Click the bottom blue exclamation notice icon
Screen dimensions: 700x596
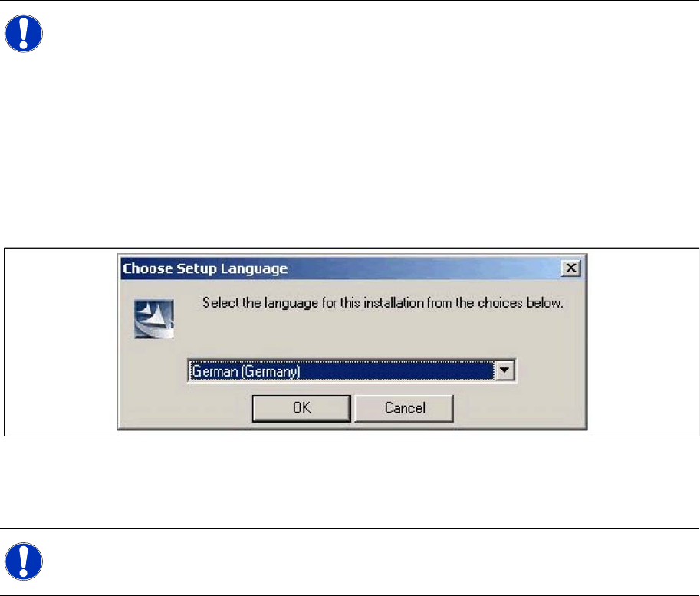24,561
